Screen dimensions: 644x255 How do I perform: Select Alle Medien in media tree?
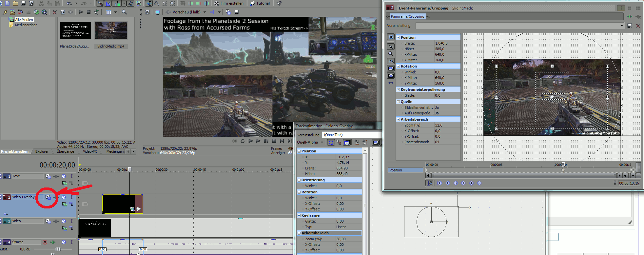24,20
